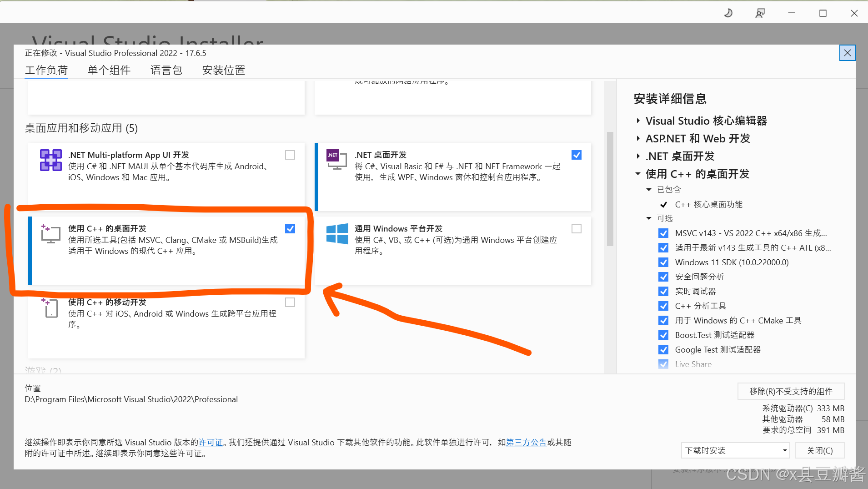Click the install location path text
The width and height of the screenshot is (868, 489).
[x=131, y=399]
